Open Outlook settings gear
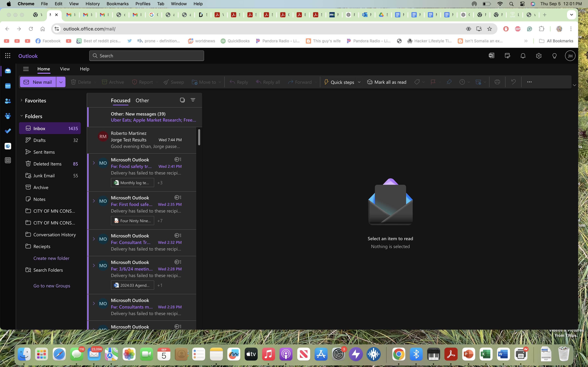The width and height of the screenshot is (588, 367). tap(539, 56)
